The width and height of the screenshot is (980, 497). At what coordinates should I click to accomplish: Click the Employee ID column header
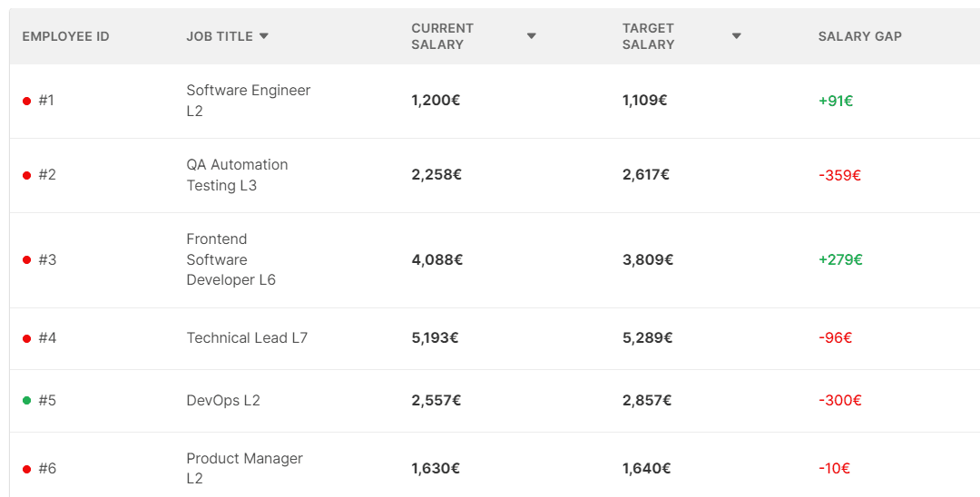click(x=65, y=36)
